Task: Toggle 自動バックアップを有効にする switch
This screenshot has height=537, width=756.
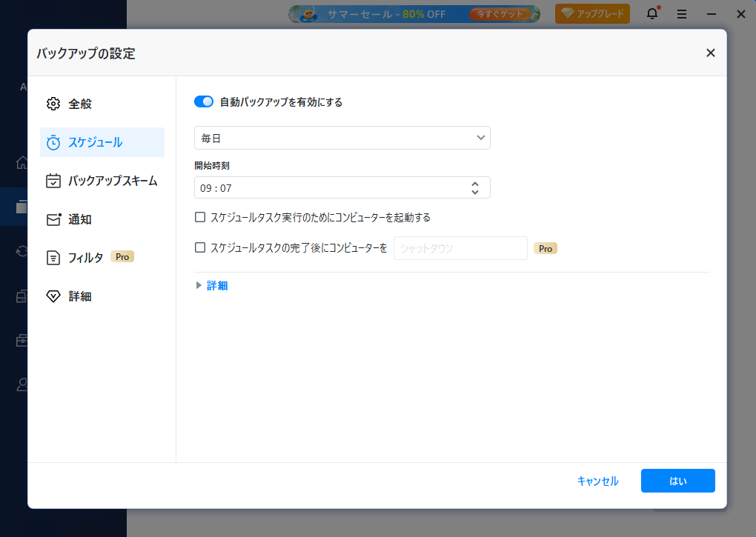Action: (204, 101)
